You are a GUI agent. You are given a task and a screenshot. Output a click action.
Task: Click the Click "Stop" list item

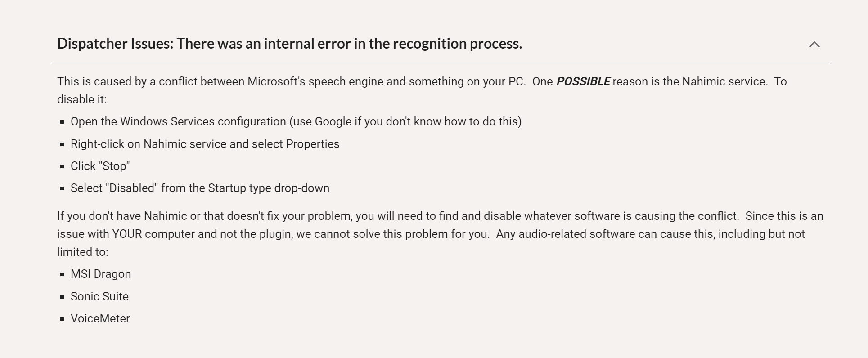100,166
